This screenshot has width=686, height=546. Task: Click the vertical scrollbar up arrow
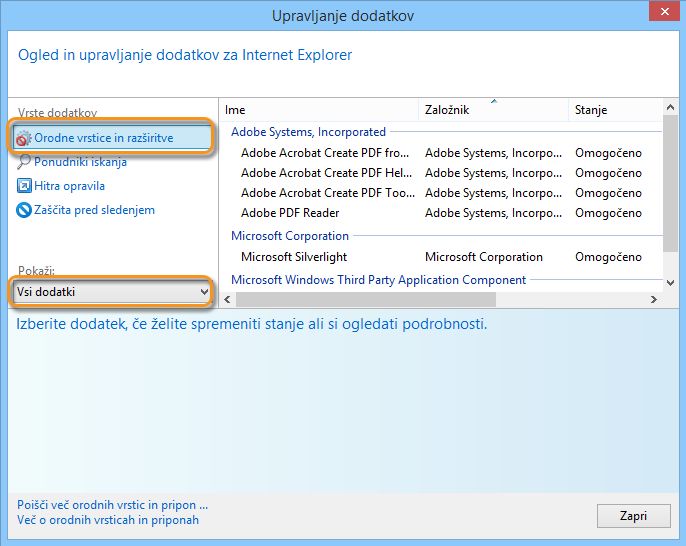(670, 107)
